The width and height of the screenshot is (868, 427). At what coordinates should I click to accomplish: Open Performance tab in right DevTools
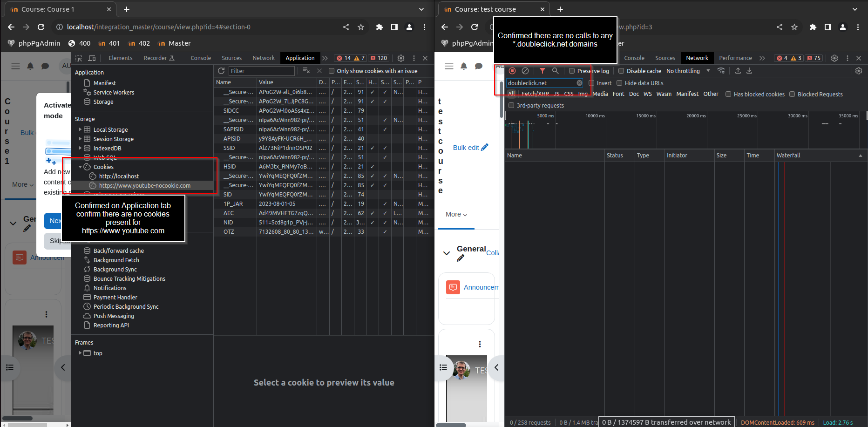click(x=735, y=58)
